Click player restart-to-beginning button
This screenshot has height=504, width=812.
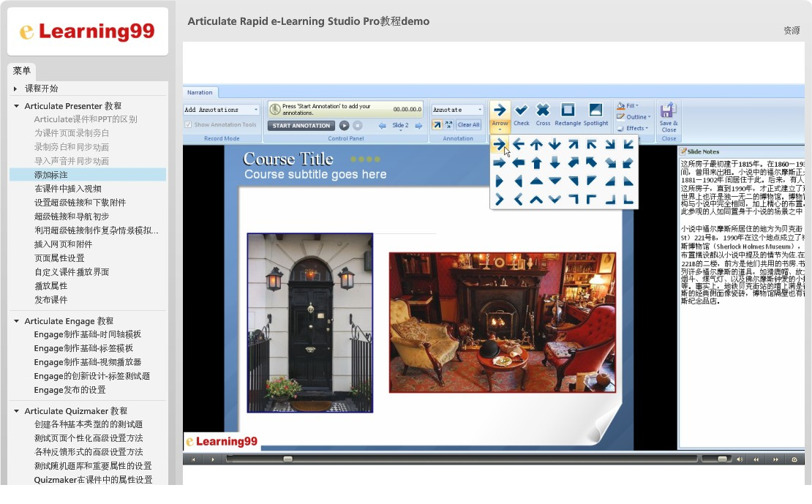coord(193,459)
